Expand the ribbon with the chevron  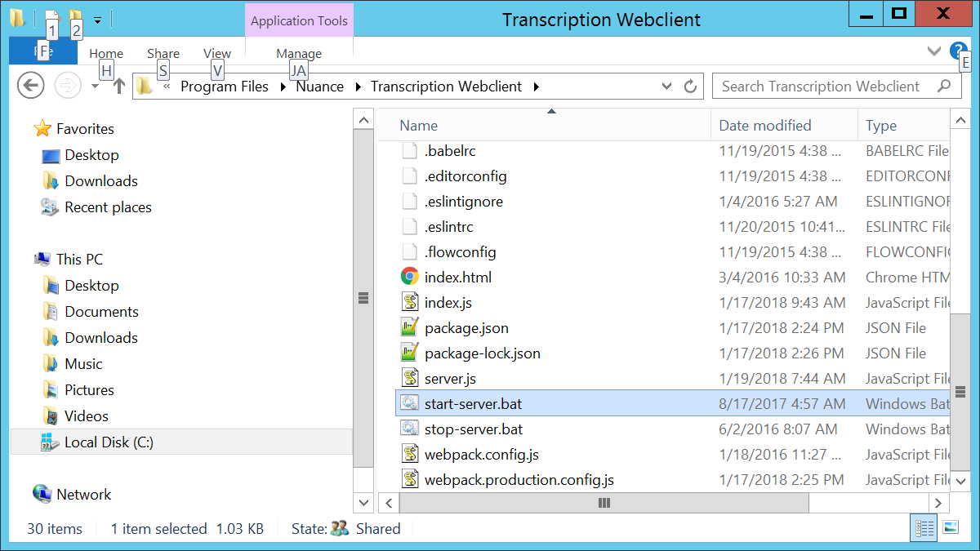coord(934,51)
